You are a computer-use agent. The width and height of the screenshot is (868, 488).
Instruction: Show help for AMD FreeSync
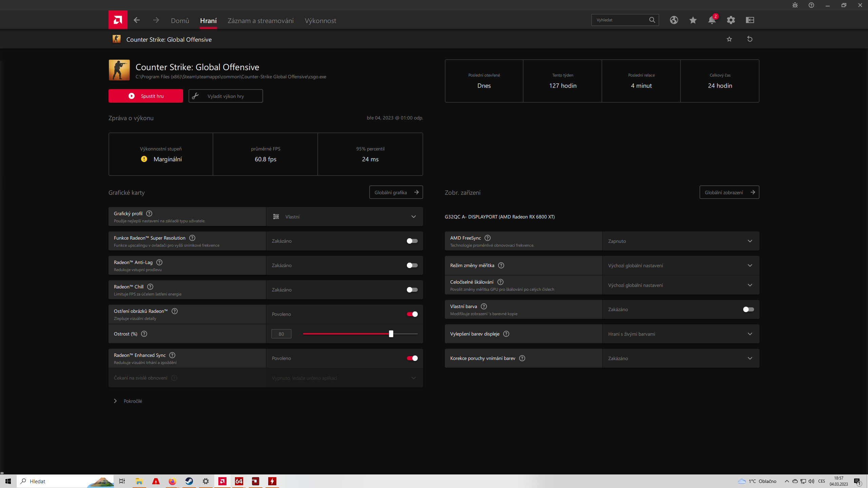point(488,238)
